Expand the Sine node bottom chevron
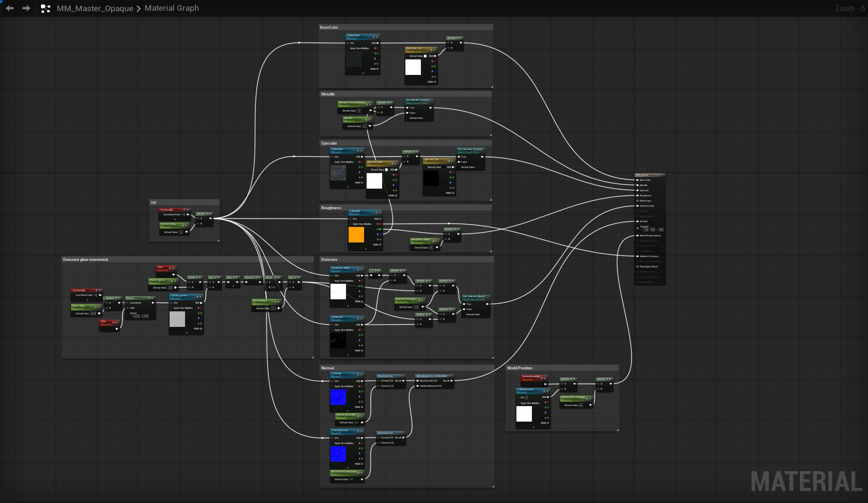The image size is (868, 503). tap(233, 286)
